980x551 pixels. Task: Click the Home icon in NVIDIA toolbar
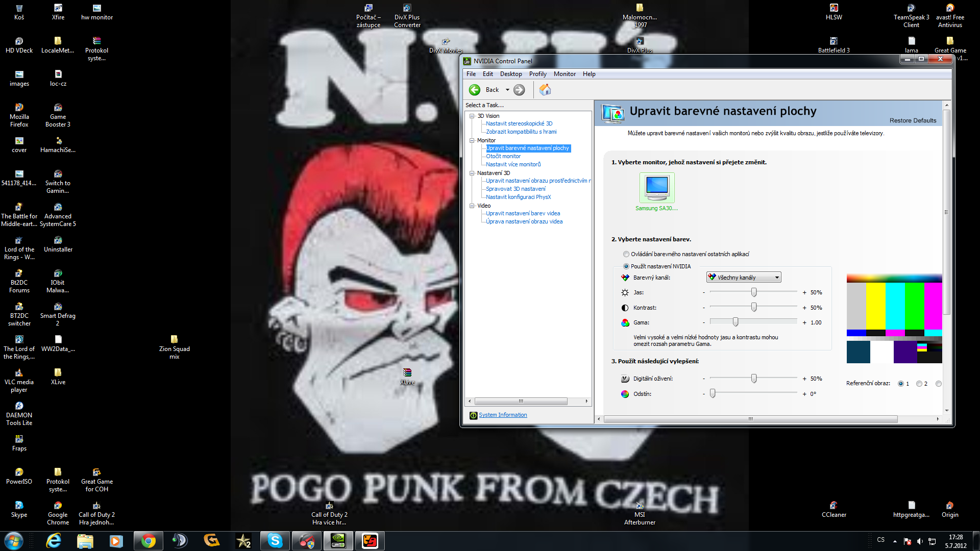(x=545, y=90)
